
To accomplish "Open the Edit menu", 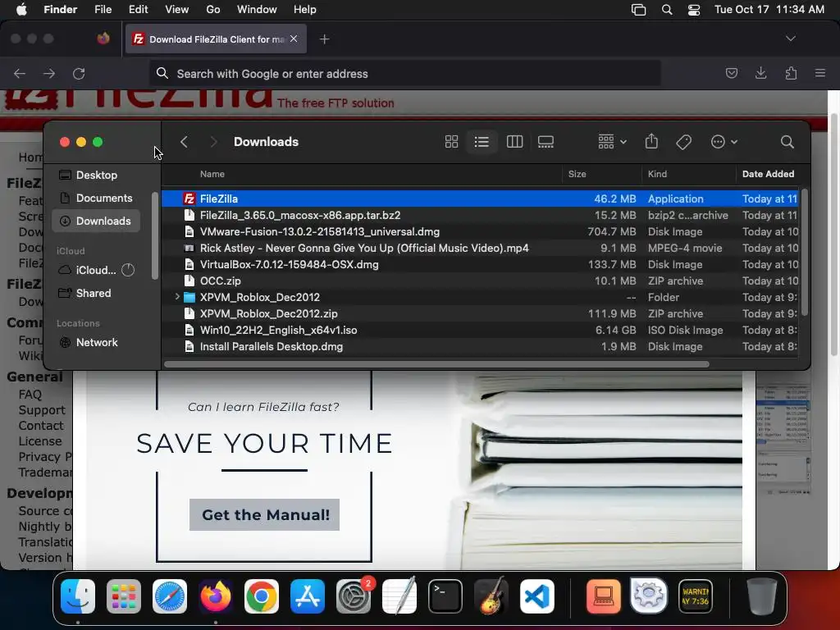I will [x=138, y=10].
